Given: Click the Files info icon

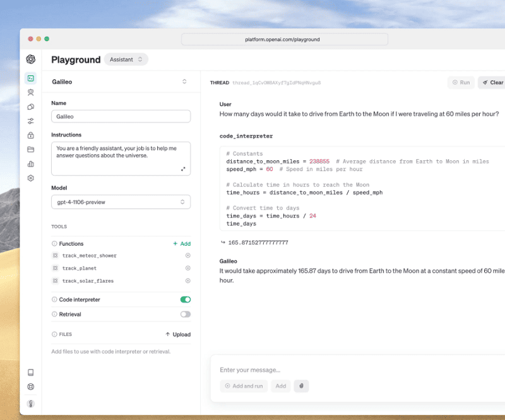Looking at the screenshot, I should click(x=54, y=334).
